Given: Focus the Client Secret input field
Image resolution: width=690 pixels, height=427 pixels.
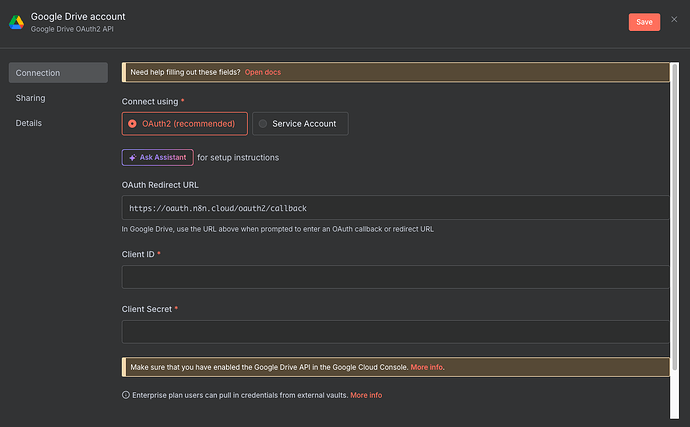Looking at the screenshot, I should click(x=394, y=332).
